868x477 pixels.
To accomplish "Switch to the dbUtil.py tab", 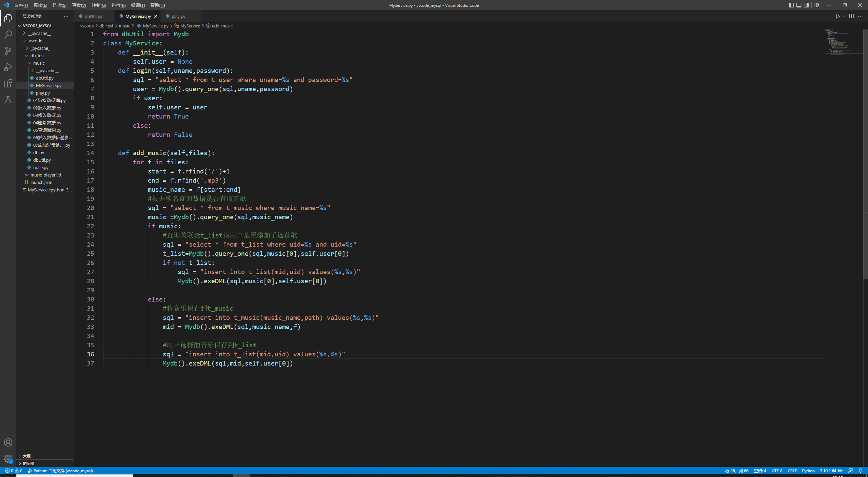I will (94, 16).
